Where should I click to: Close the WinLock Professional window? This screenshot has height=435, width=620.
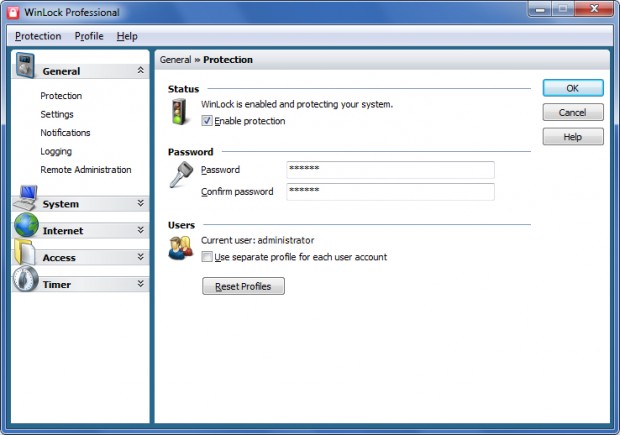tap(594, 9)
